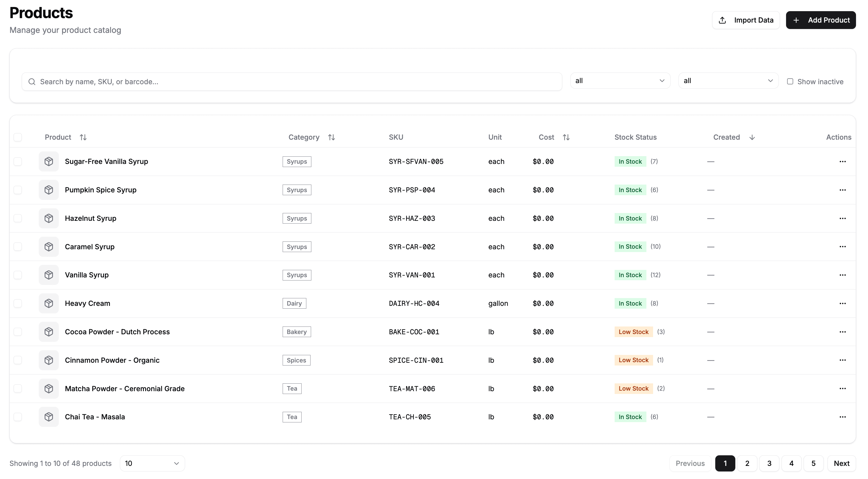Screen dimensions: 868x479
Task: Open the search magnifier icon
Action: (x=32, y=81)
